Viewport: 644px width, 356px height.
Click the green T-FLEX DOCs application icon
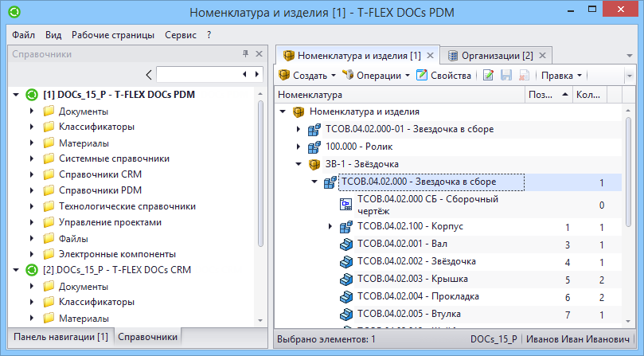(14, 12)
